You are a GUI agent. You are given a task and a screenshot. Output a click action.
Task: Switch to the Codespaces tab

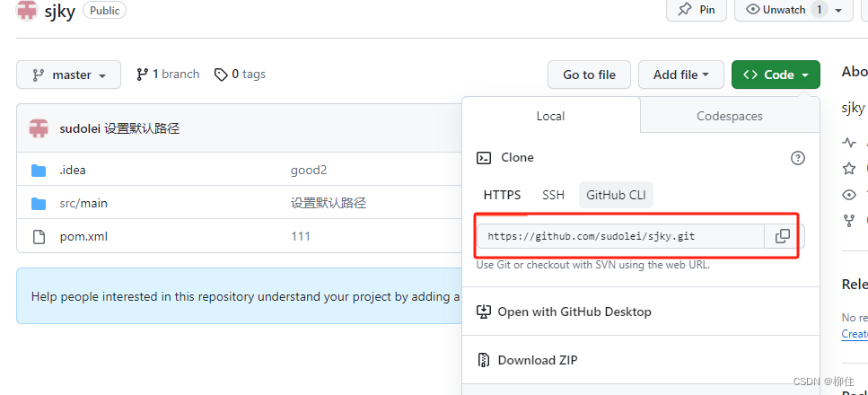730,117
